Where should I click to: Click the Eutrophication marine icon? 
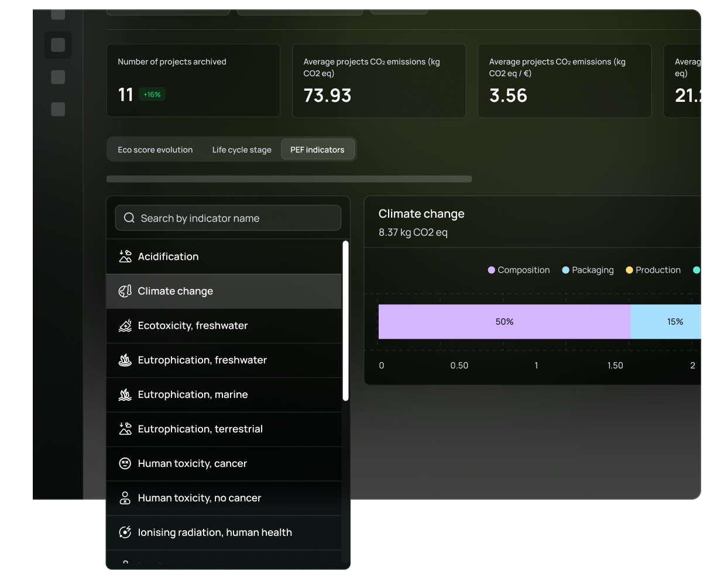pos(125,394)
